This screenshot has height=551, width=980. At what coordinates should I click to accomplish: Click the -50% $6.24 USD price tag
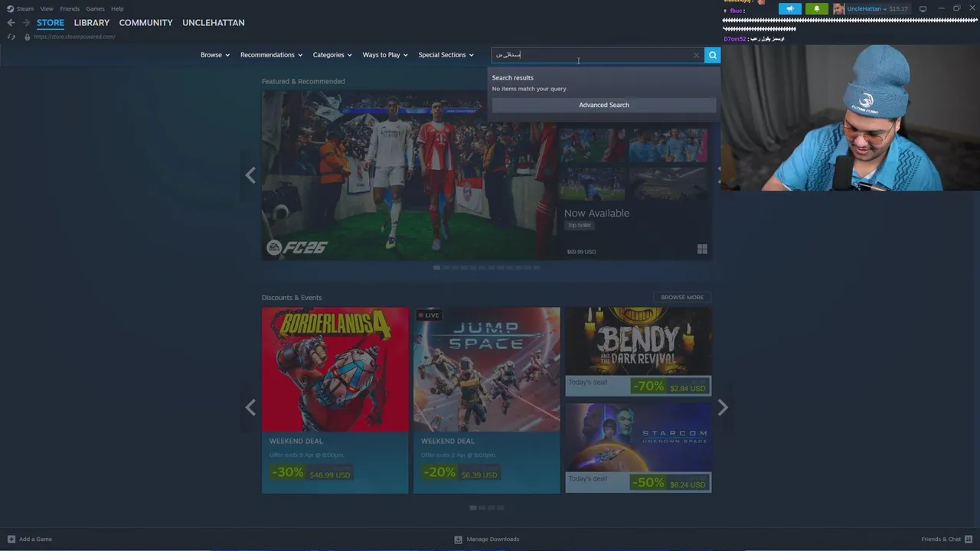tap(669, 483)
